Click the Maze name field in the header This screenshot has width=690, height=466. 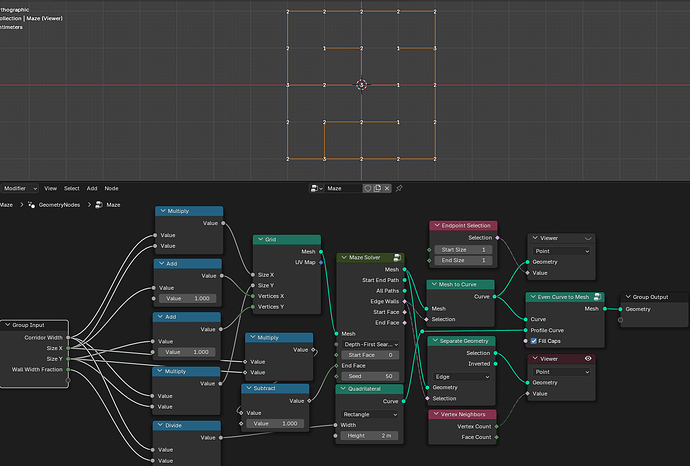[x=343, y=188]
